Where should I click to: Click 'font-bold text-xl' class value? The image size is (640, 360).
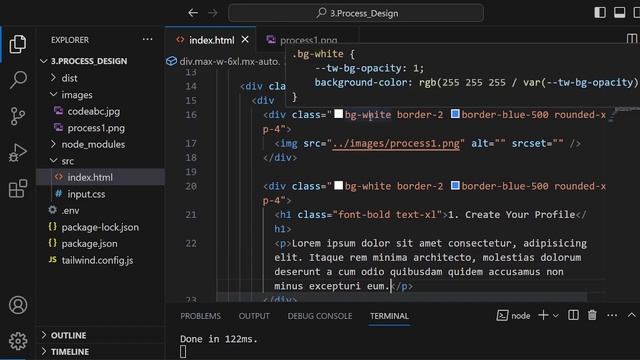(387, 215)
